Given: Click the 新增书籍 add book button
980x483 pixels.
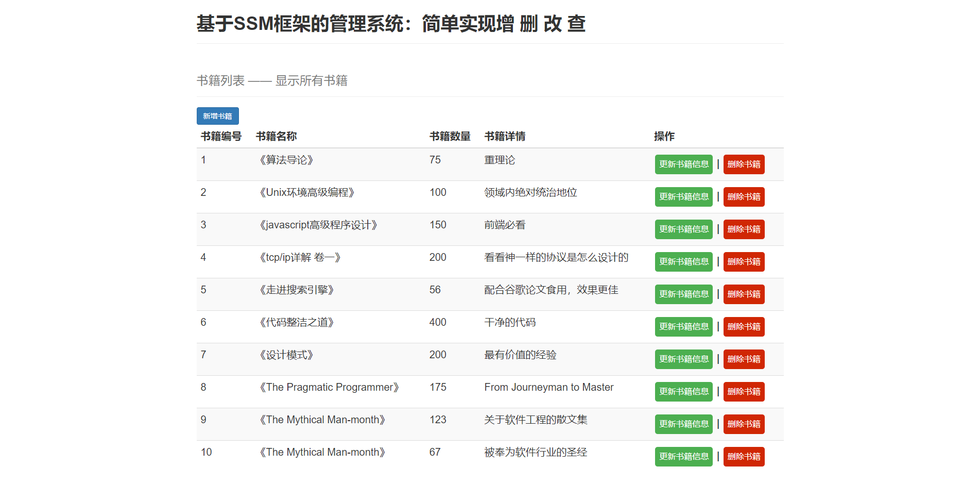Looking at the screenshot, I should coord(217,116).
